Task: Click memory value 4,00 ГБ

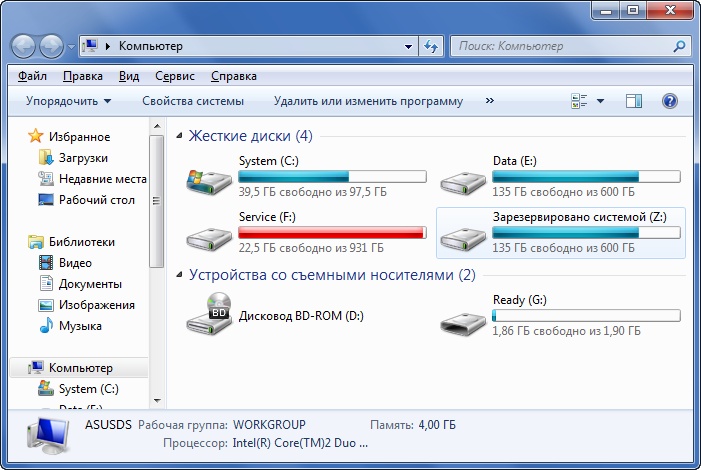Action: 437,425
